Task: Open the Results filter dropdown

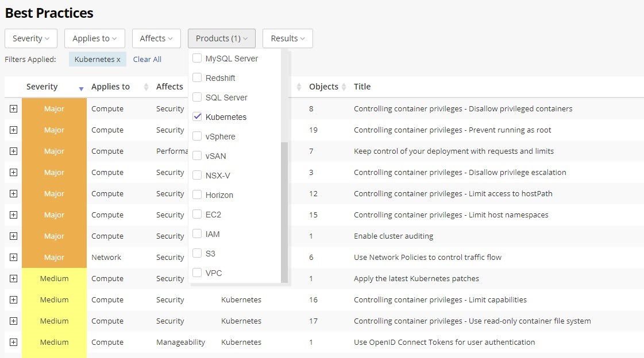Action: pyautogui.click(x=287, y=38)
